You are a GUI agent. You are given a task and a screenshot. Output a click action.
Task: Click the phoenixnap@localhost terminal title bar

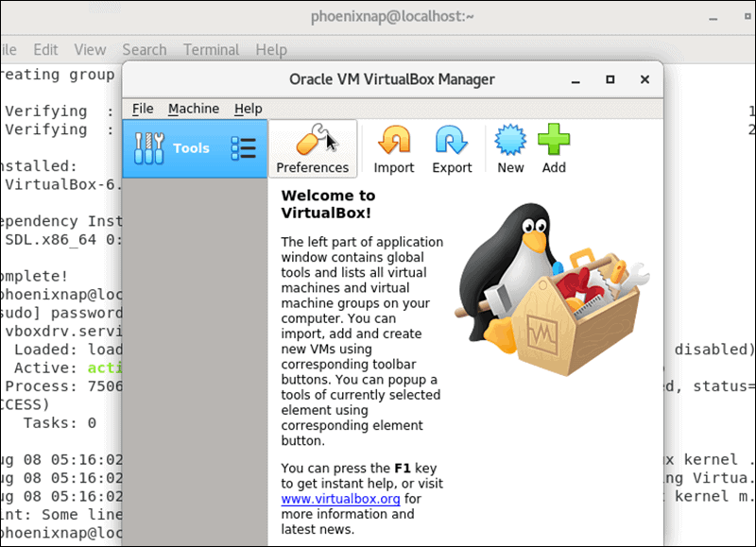(x=392, y=17)
